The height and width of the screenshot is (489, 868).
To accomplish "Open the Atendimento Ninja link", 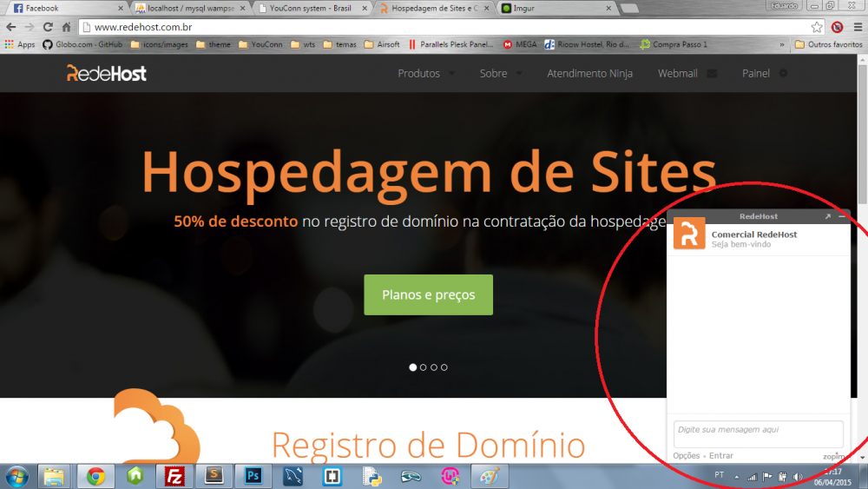I will coord(589,74).
